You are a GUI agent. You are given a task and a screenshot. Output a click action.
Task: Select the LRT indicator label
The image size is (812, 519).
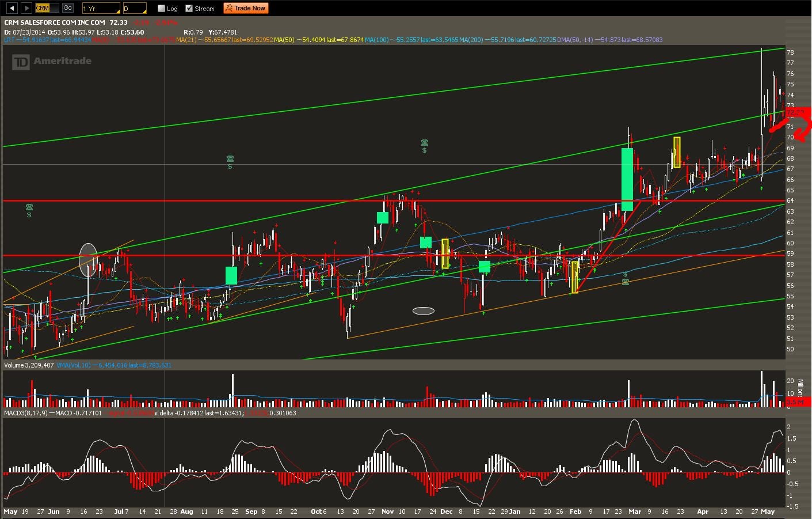pos(9,40)
